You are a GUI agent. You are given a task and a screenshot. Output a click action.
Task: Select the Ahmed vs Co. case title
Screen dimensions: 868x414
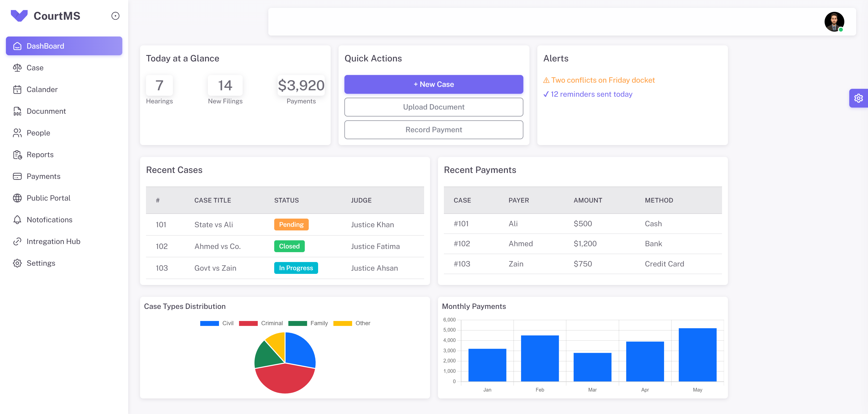pyautogui.click(x=217, y=246)
